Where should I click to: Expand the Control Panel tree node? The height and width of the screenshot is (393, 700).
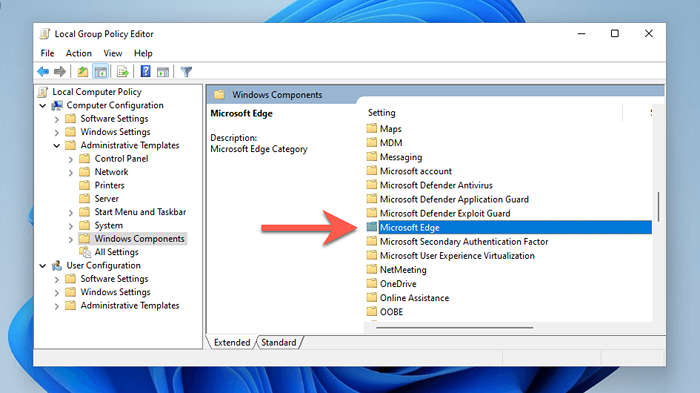click(x=71, y=159)
